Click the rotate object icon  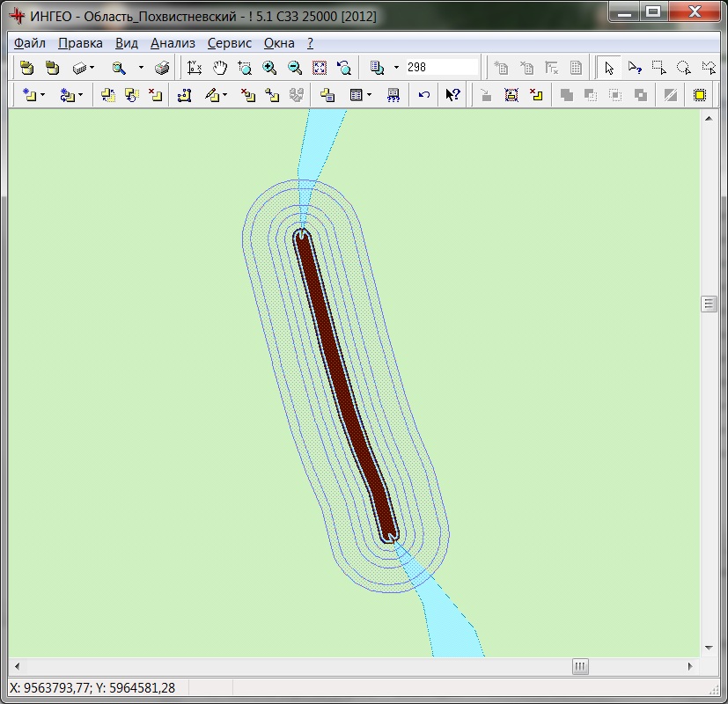point(132,95)
